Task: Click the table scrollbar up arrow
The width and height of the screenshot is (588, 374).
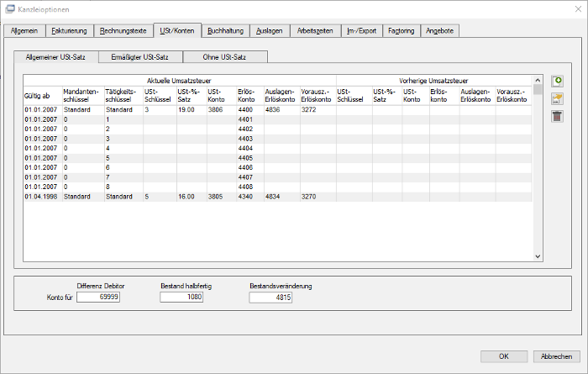Action: (538, 80)
